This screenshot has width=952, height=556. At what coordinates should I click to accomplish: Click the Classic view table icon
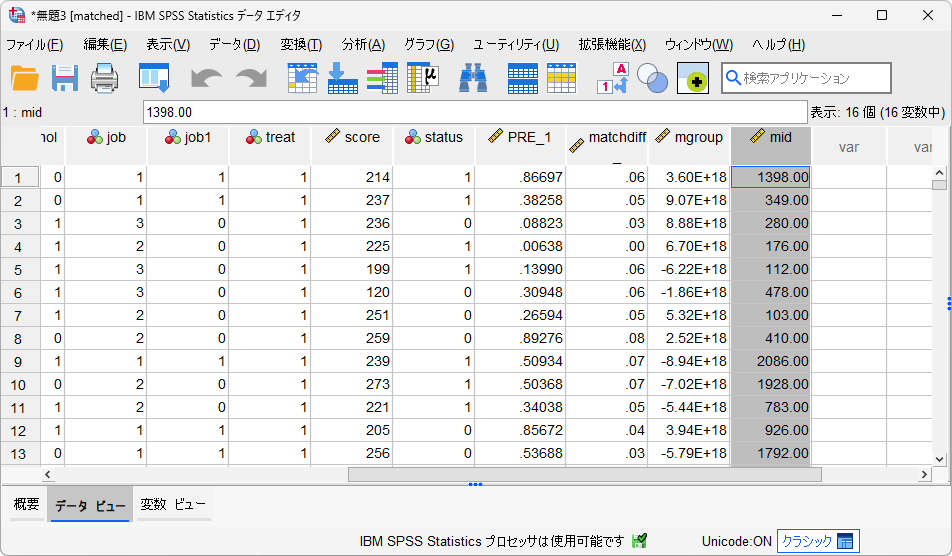pos(845,541)
